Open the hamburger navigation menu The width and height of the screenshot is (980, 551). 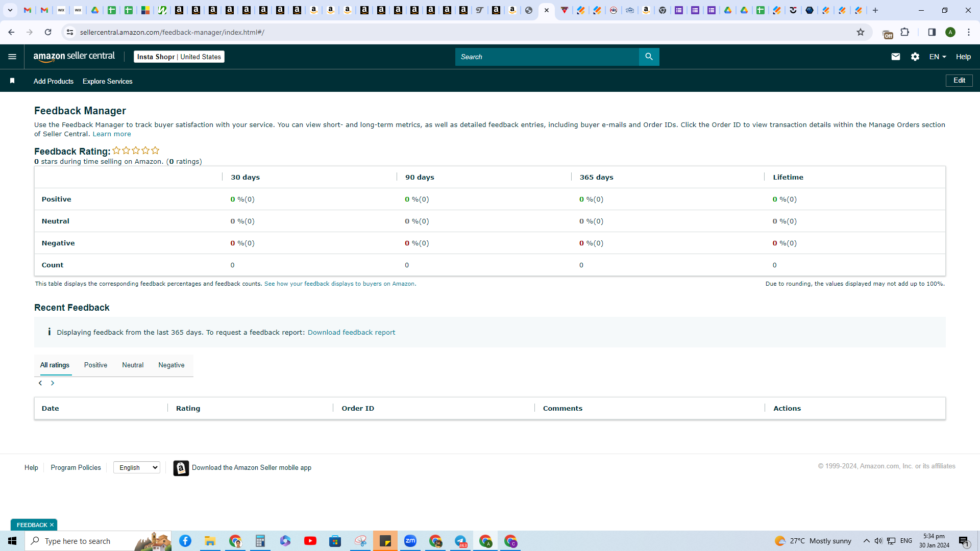12,57
